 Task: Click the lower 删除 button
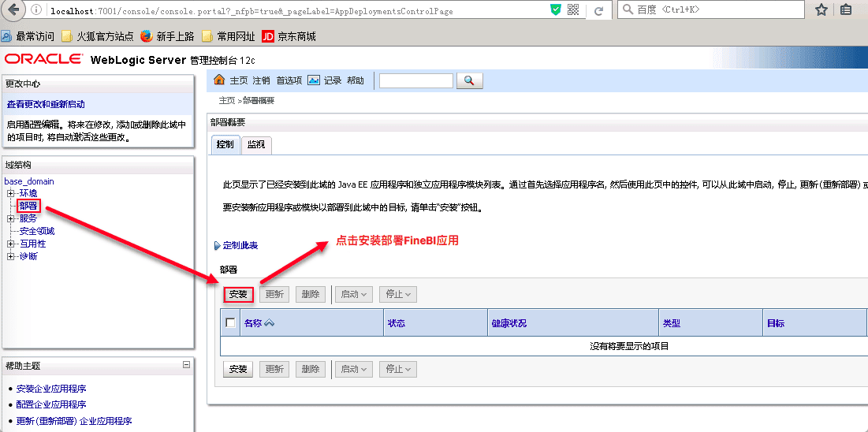[x=311, y=369]
